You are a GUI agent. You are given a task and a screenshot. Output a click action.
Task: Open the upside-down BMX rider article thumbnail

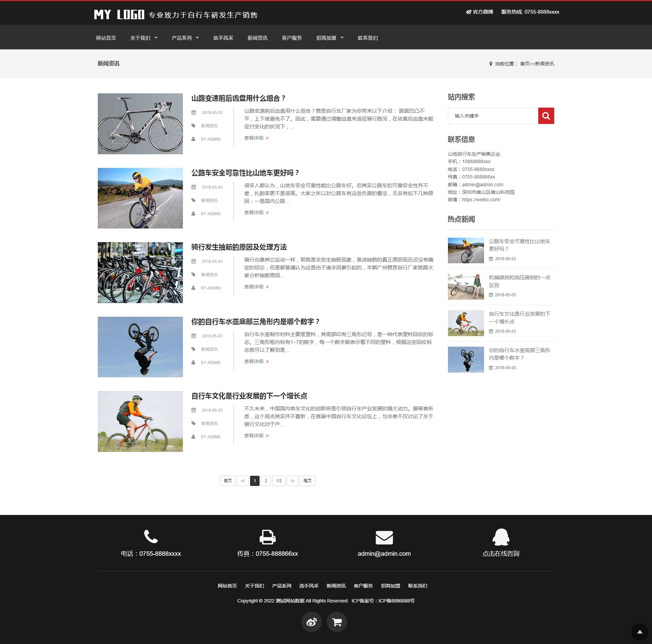coord(140,347)
